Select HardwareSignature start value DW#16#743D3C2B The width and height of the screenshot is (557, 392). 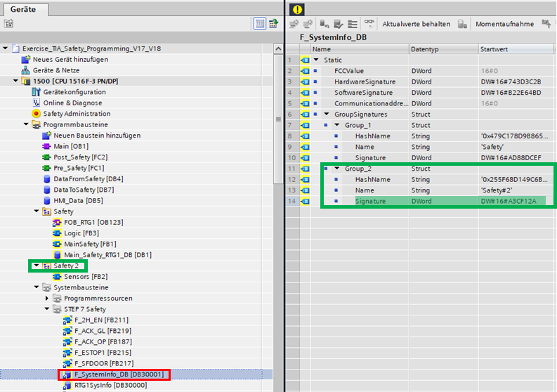pos(511,81)
